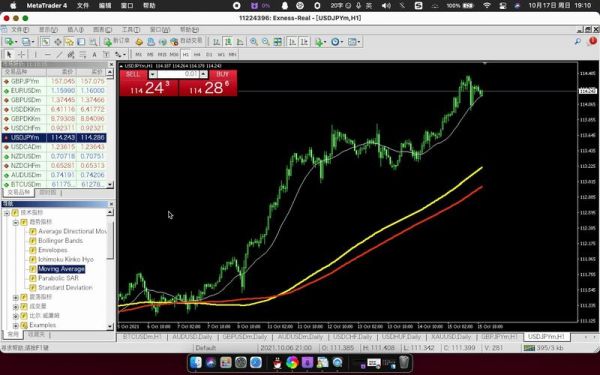Expand the folder just above Examples
Image resolution: width=600 pixels, height=375 pixels.
[x=15, y=316]
